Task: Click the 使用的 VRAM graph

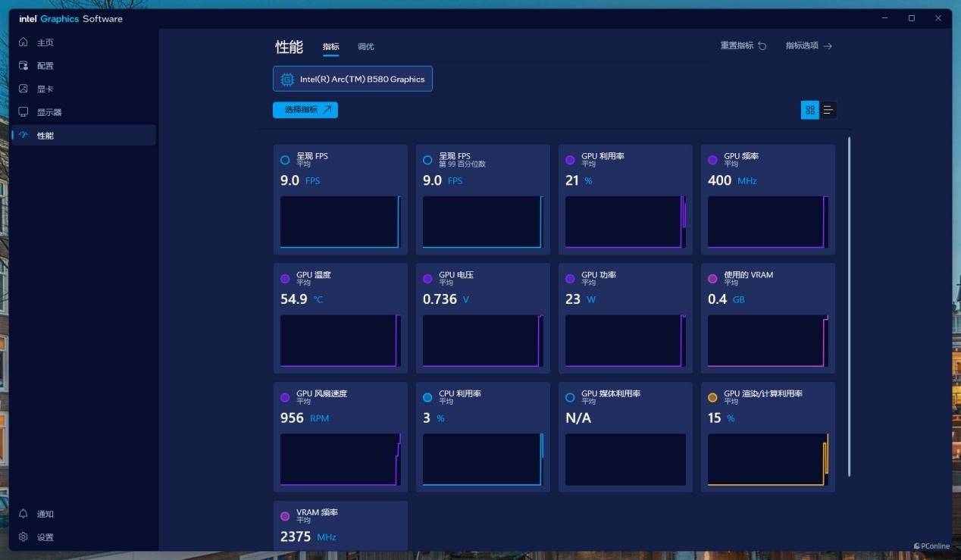Action: tap(768, 341)
